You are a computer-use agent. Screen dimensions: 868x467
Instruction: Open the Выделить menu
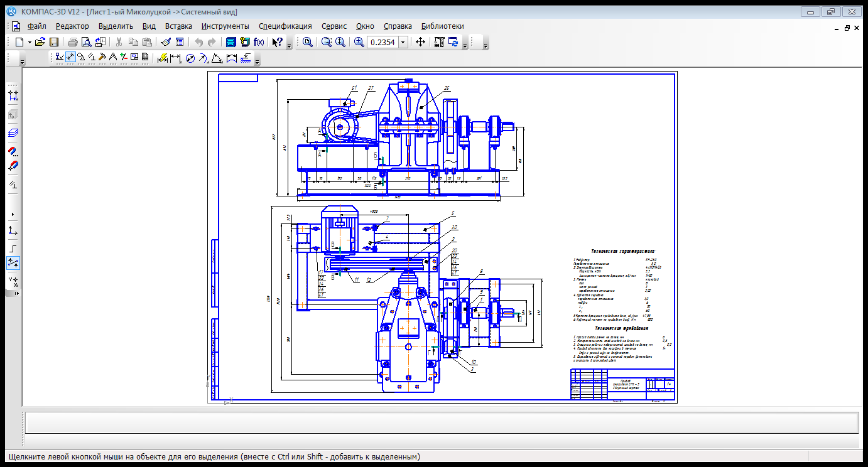click(x=116, y=26)
